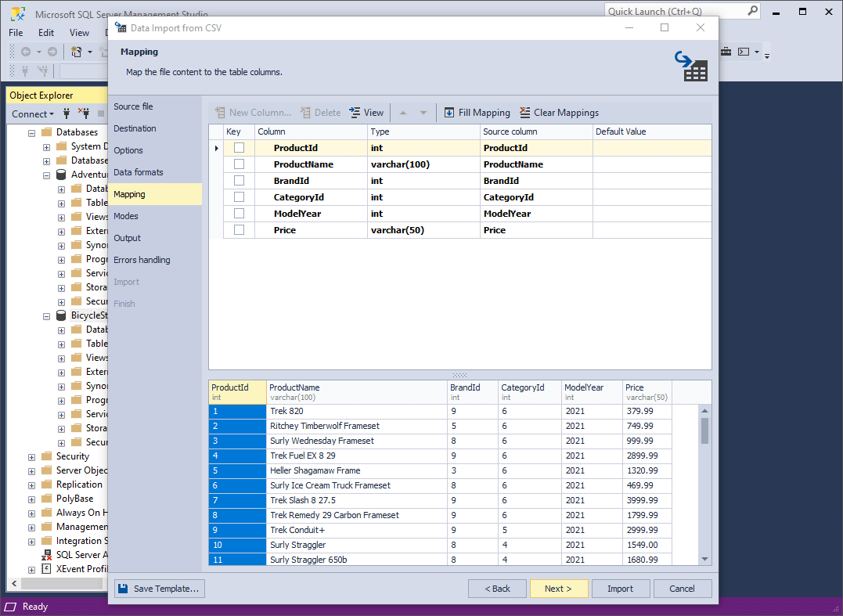The image size is (843, 616).
Task: Click the Clear Mappings icon
Action: click(x=524, y=112)
